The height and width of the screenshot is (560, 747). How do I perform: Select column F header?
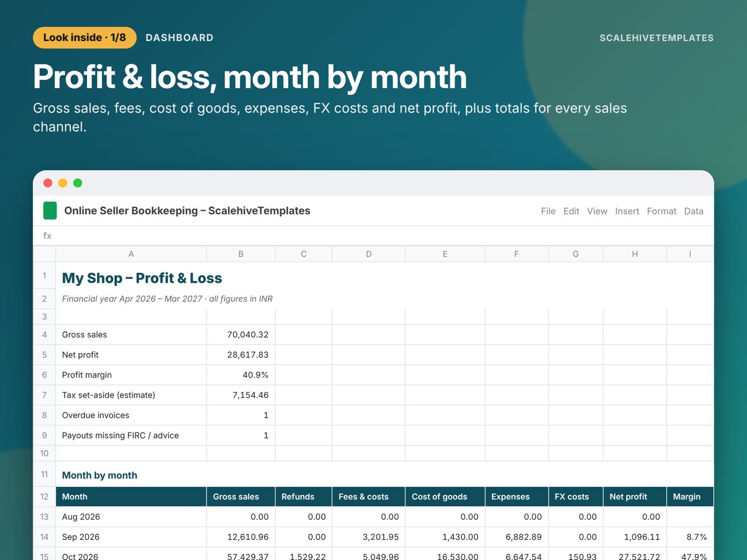pyautogui.click(x=516, y=254)
